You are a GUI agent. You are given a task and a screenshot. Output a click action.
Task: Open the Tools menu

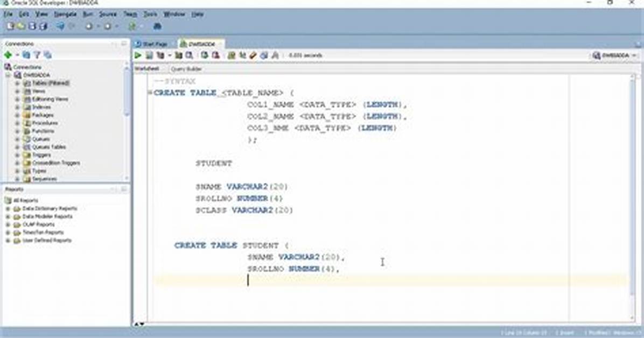150,14
